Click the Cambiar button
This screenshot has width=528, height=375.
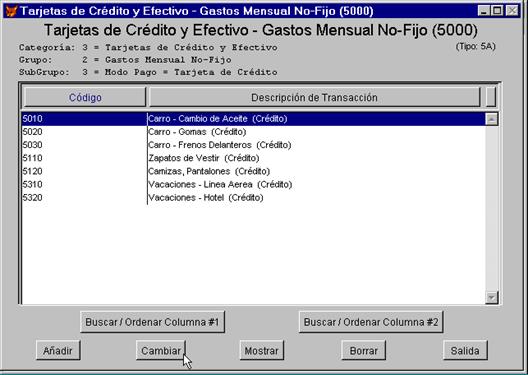161,351
